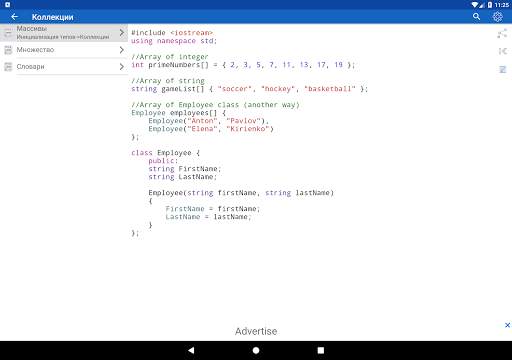Click the "public:" keyword line
The height and width of the screenshot is (360, 512).
coord(163,161)
